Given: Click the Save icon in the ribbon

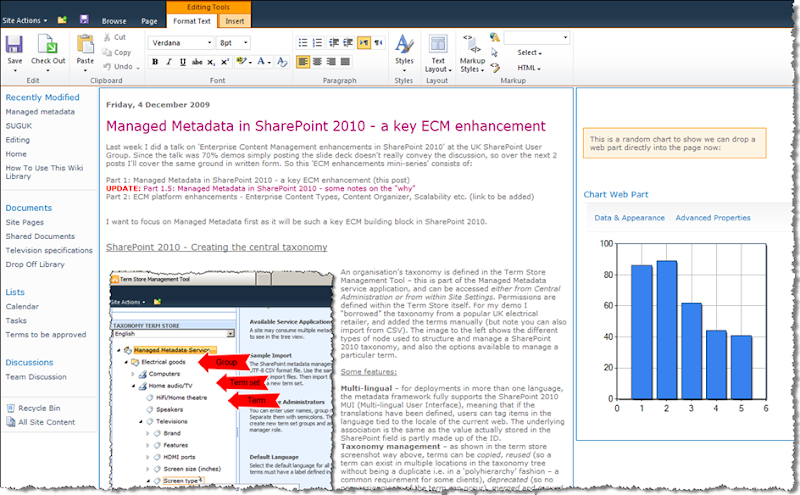Looking at the screenshot, I should pyautogui.click(x=14, y=44).
